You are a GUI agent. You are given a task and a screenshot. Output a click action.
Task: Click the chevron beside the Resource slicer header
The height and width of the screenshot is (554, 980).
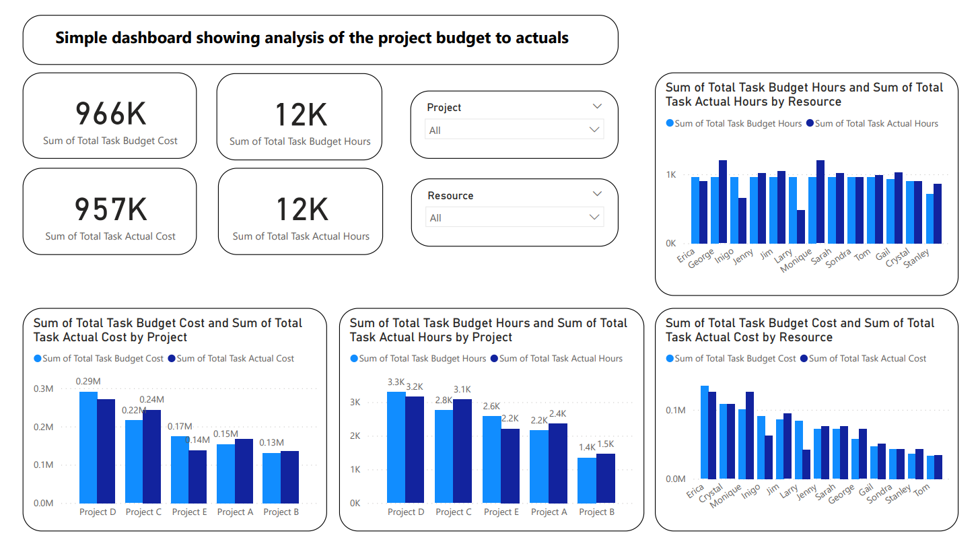point(596,194)
